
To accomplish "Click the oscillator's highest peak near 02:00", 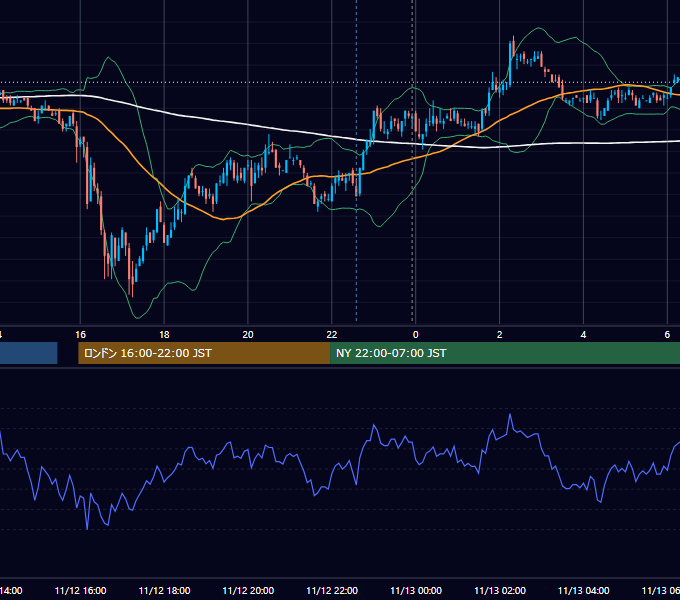I will pyautogui.click(x=510, y=415).
